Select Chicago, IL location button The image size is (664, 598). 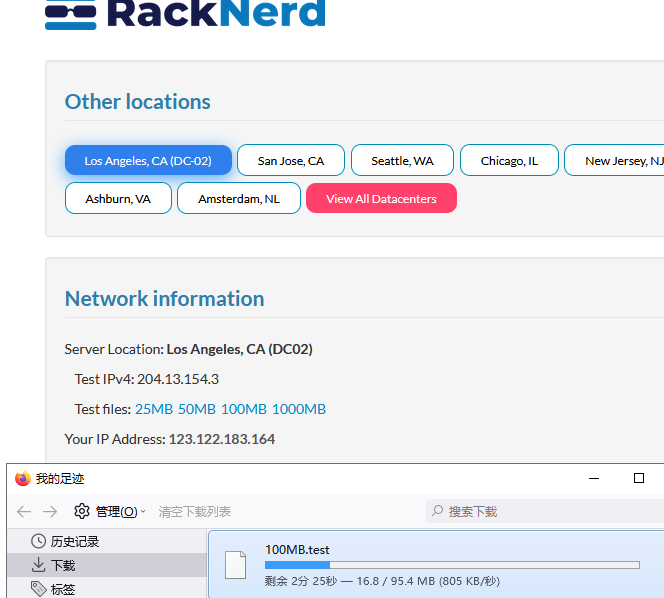coord(509,160)
